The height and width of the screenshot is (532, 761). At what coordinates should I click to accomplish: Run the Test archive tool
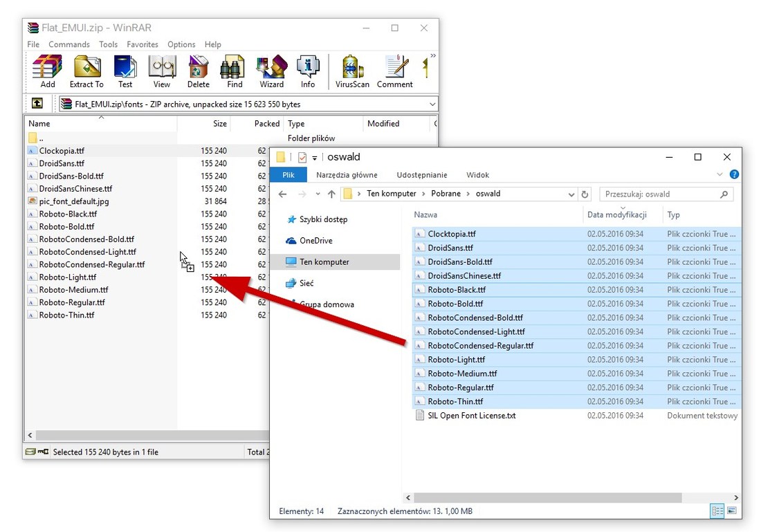tap(125, 71)
